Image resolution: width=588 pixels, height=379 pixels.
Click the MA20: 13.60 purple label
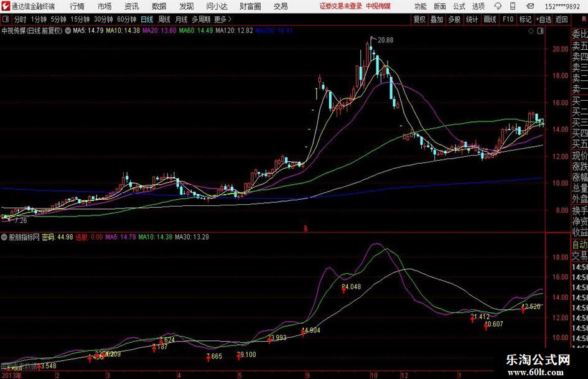159,30
